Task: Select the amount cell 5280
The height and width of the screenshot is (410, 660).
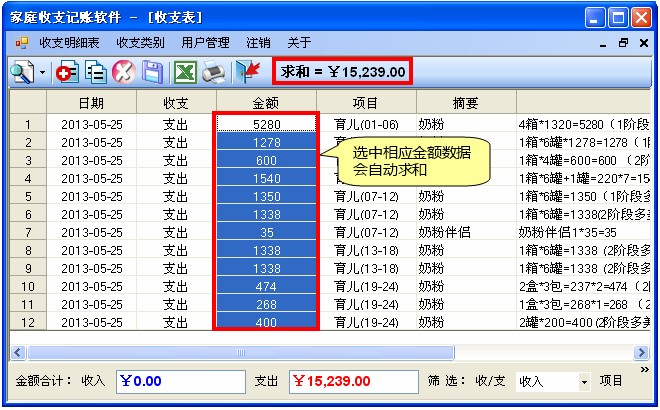Action: pos(266,124)
